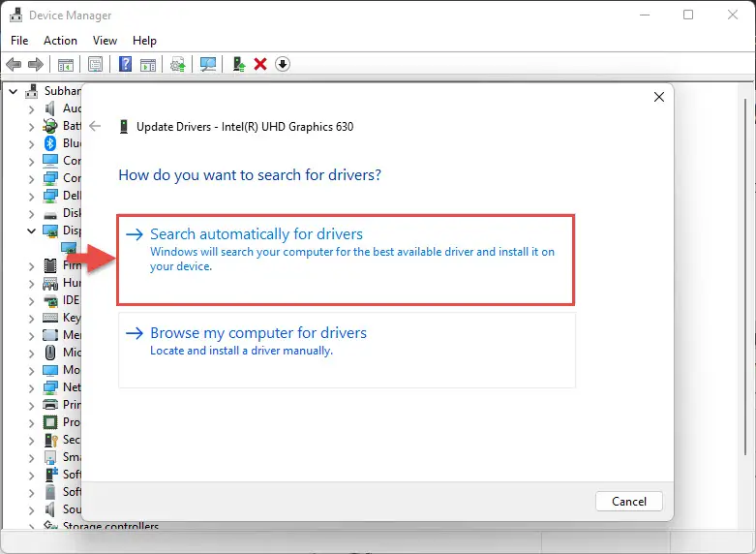
Task: Click the Bluetooth icon in the device tree
Action: pyautogui.click(x=50, y=143)
